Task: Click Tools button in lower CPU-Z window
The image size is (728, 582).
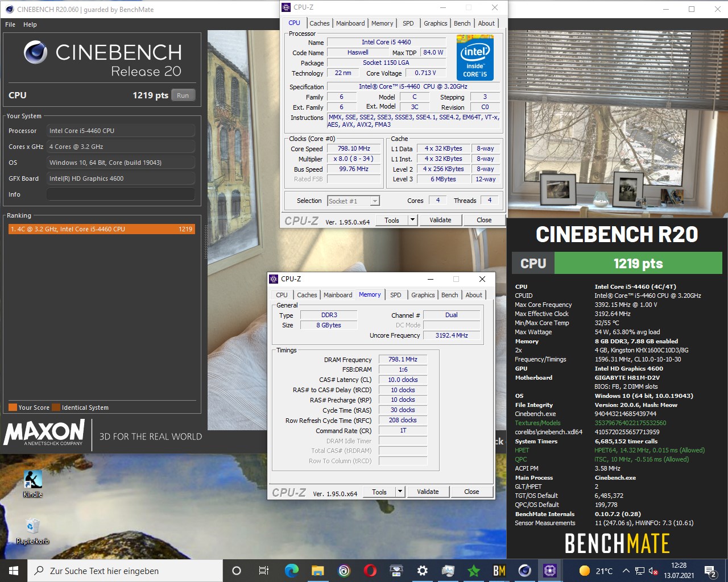Action: [379, 492]
